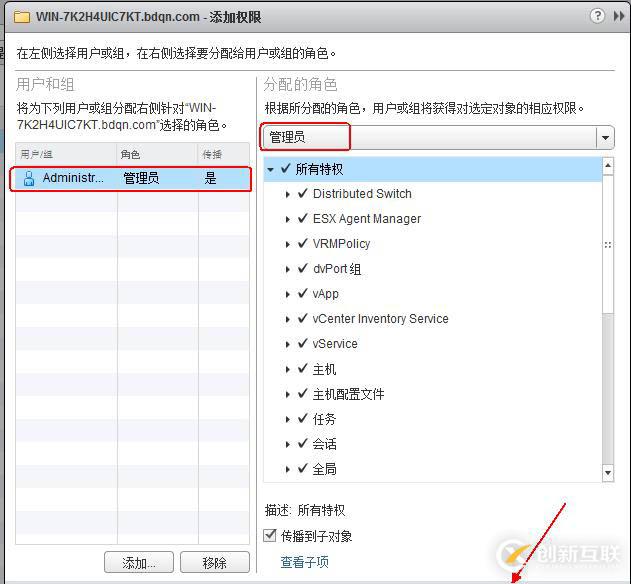Toggle the VRMPolicy checkmark
This screenshot has width=631, height=584.
pyautogui.click(x=303, y=243)
